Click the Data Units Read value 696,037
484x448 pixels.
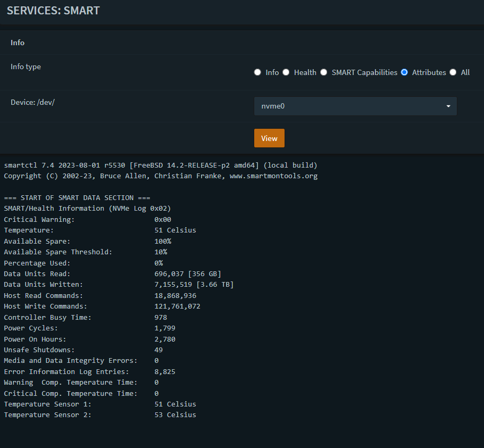[169, 274]
